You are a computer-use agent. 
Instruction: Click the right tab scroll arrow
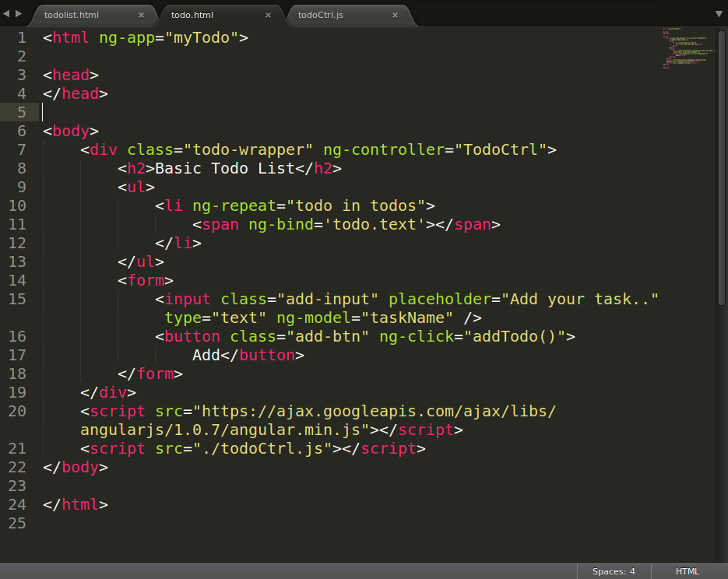tap(19, 14)
